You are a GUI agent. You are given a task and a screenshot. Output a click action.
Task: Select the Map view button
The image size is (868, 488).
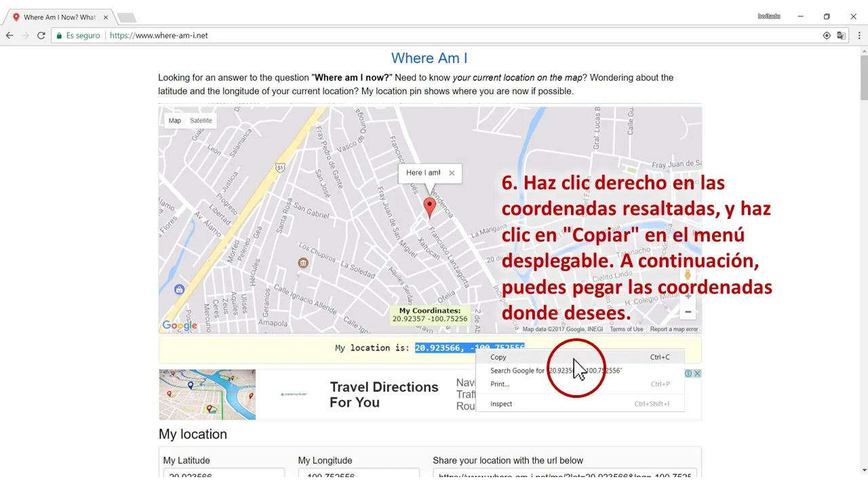174,121
